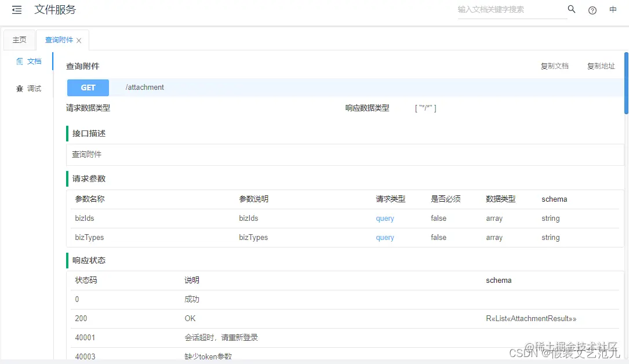
Task: Click the 状态码 column header
Action: click(86, 280)
